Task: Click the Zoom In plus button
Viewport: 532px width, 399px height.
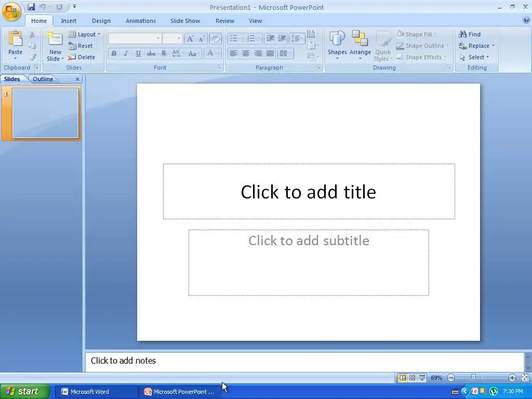Action: click(512, 378)
